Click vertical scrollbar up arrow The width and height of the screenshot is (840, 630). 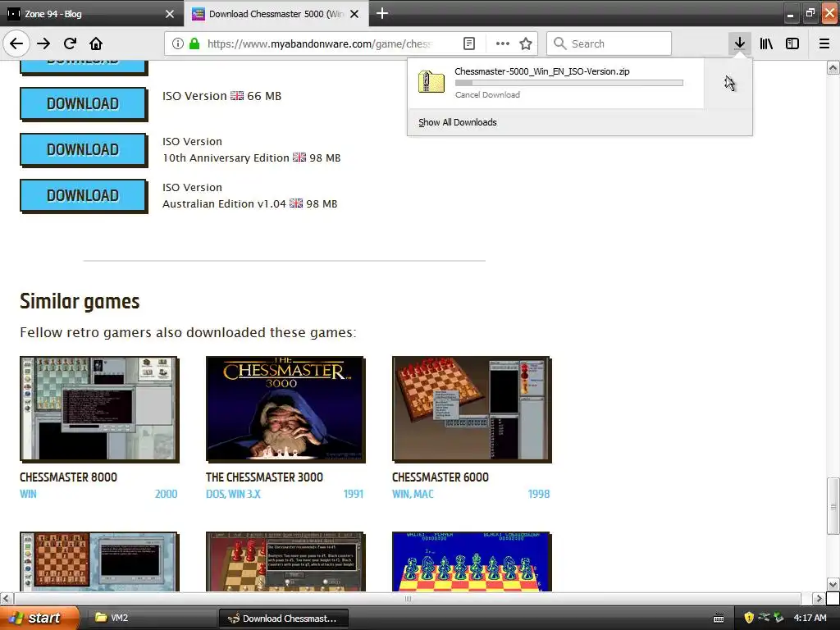pos(833,67)
